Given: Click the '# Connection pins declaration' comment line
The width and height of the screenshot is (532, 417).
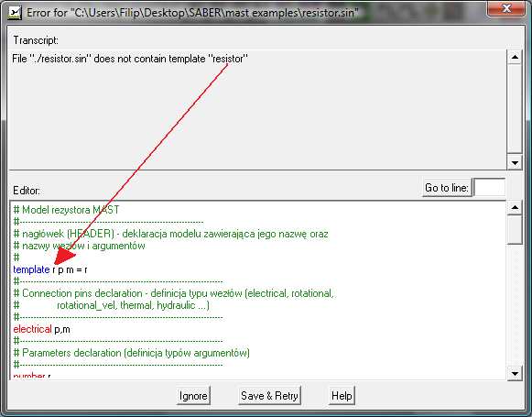Looking at the screenshot, I should (x=173, y=293).
